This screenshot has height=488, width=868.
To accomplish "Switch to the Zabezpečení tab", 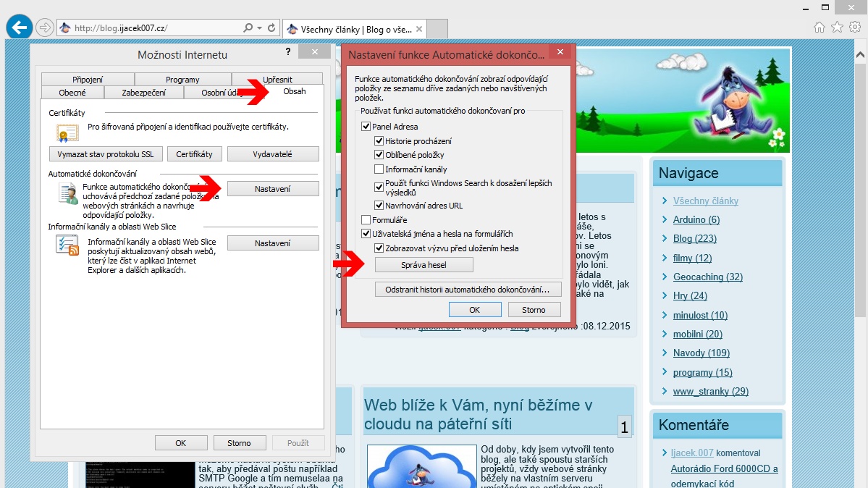I will pos(144,93).
